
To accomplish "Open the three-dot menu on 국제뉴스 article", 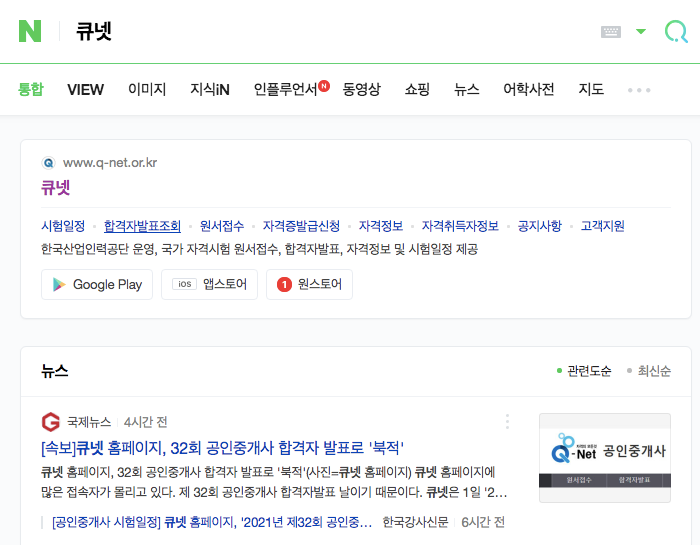I will point(507,421).
